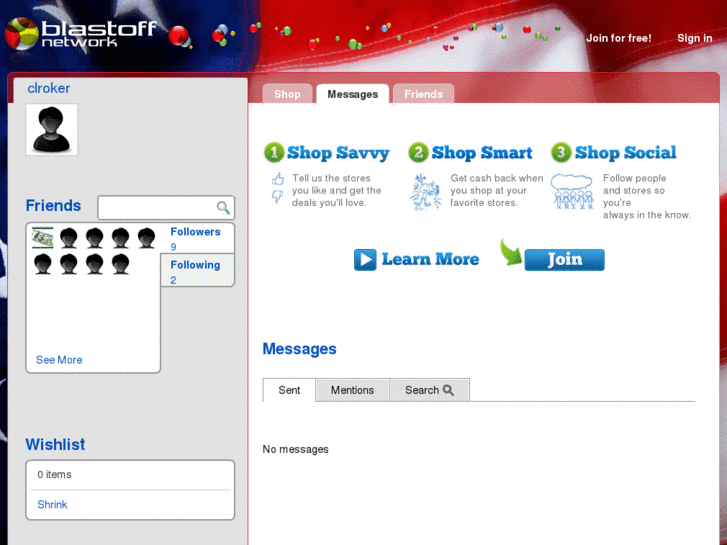Focus the Friends search input field
The height and width of the screenshot is (545, 727).
pyautogui.click(x=166, y=207)
